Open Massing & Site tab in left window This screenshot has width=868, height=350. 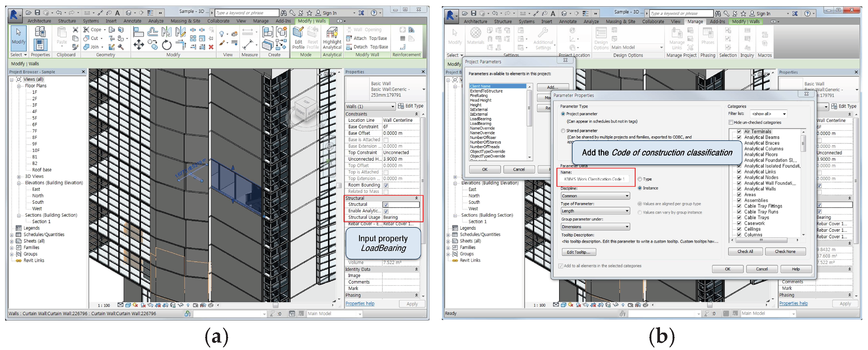click(185, 21)
